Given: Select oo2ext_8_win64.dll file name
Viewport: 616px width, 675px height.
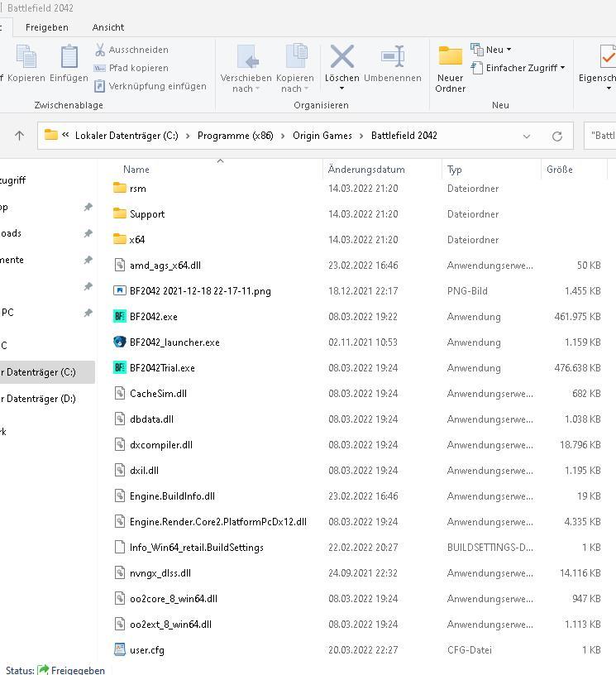Looking at the screenshot, I should click(171, 625).
